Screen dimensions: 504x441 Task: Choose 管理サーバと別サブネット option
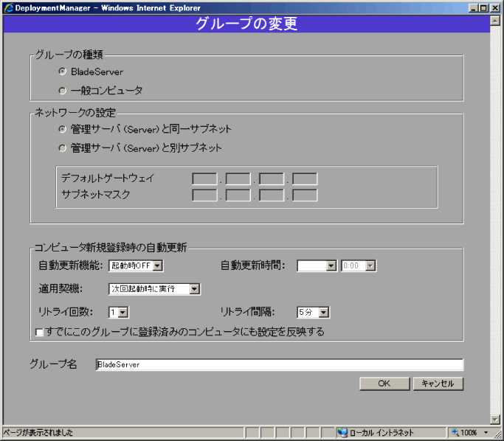coord(63,148)
